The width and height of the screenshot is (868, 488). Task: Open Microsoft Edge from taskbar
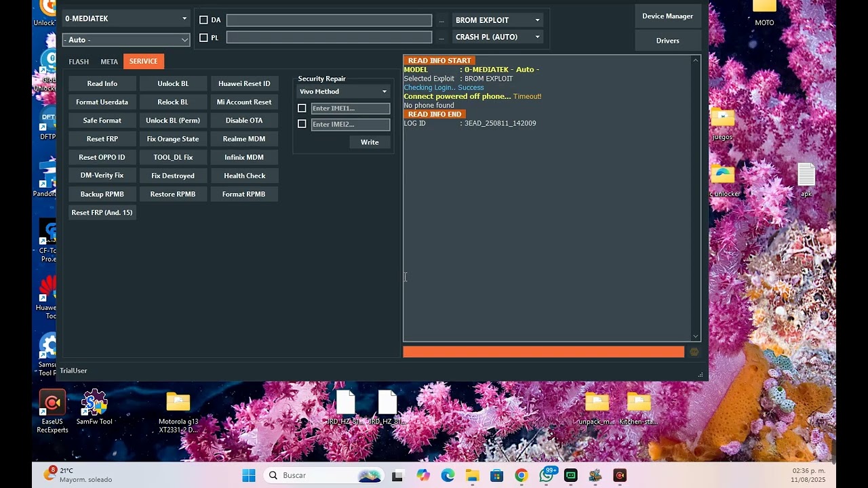448,476
